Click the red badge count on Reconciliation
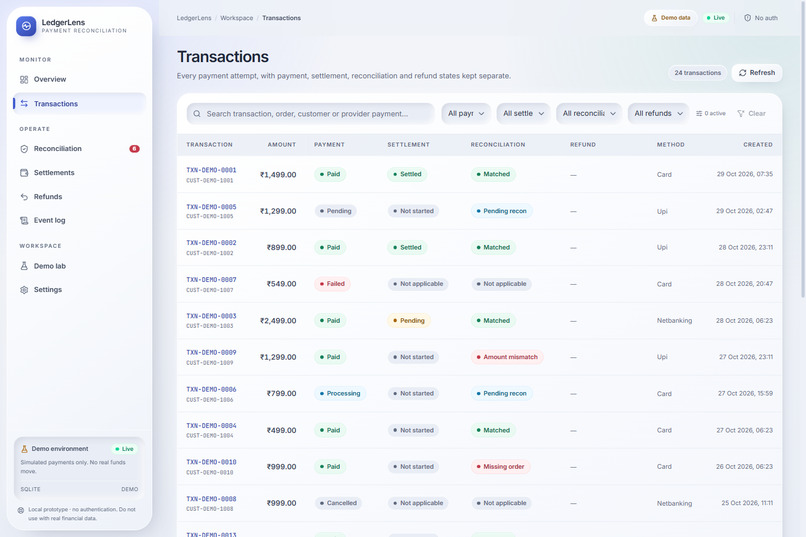The width and height of the screenshot is (806, 537). [x=134, y=149]
